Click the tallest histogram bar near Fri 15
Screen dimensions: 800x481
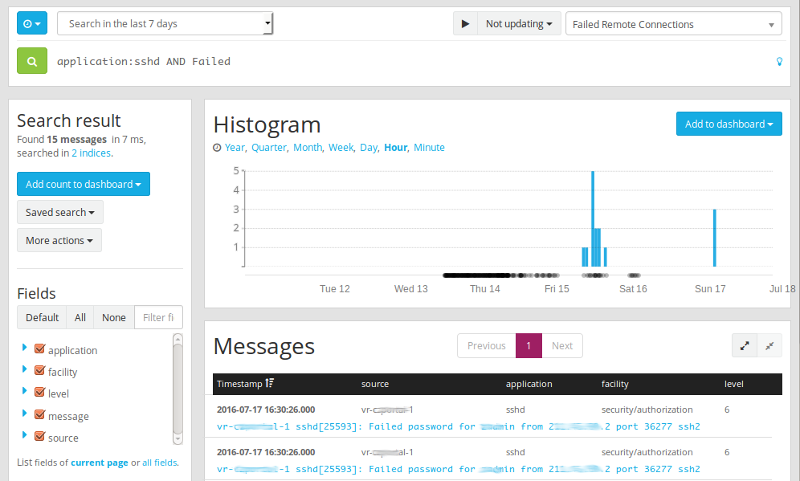click(x=592, y=218)
